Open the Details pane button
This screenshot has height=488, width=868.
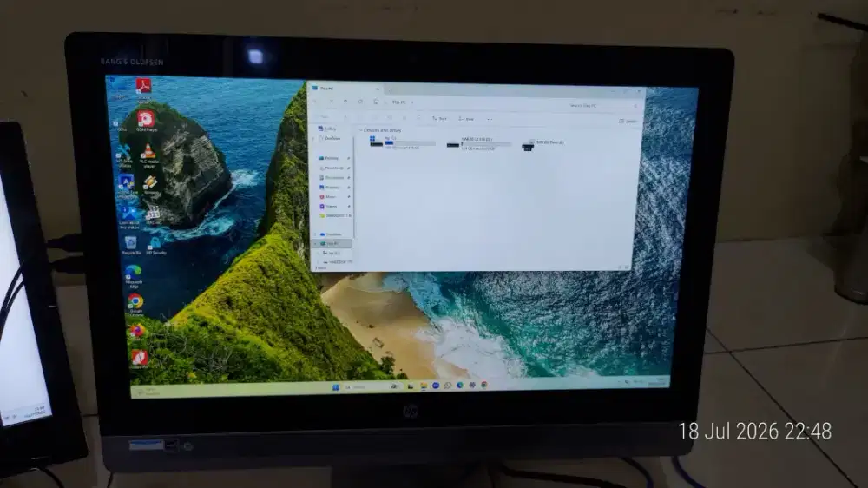tap(628, 122)
